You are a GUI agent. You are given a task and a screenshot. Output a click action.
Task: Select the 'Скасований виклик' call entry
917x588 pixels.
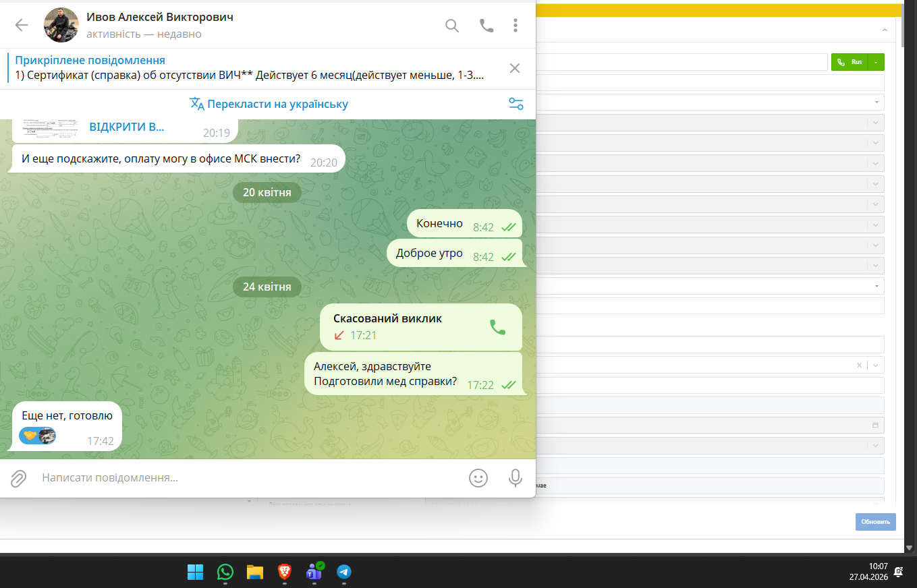421,326
